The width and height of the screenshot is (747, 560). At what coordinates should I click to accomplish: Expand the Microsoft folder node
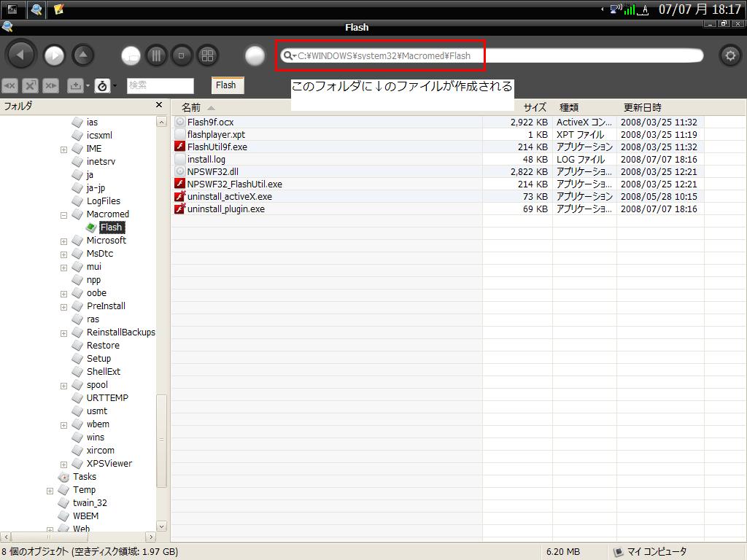pos(63,241)
